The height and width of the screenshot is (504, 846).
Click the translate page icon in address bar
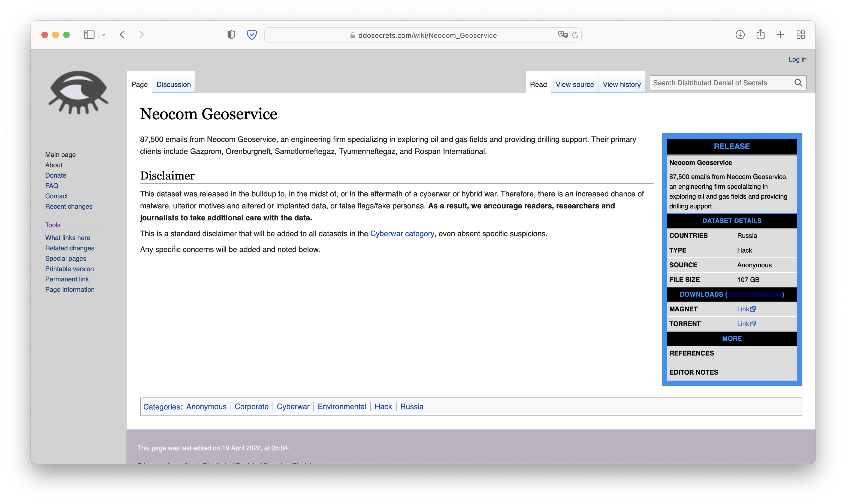[563, 35]
